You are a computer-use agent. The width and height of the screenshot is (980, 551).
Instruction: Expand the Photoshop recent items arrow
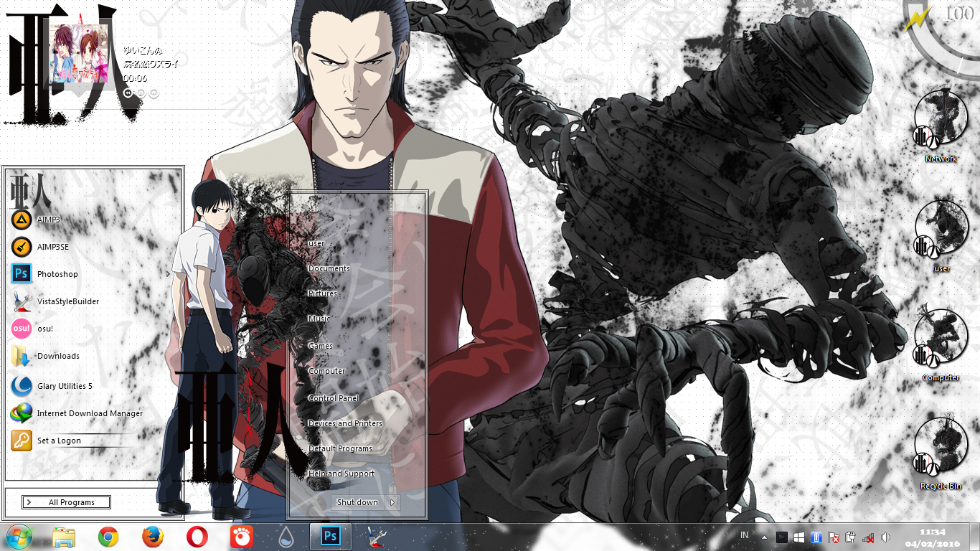click(168, 274)
